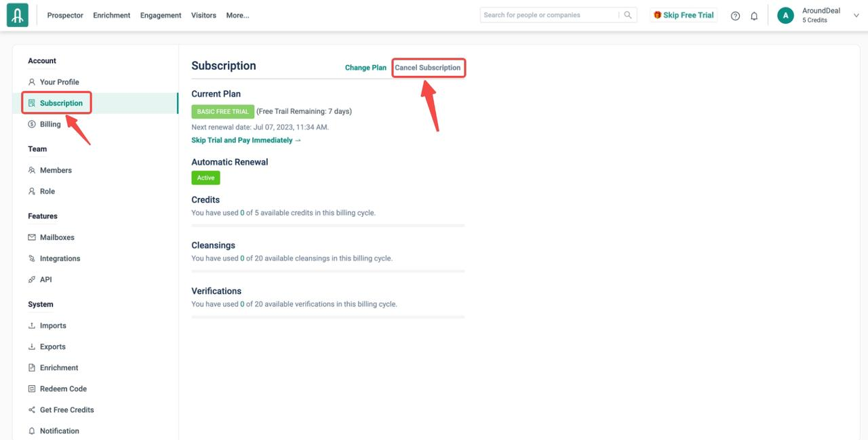Open the More... navigation menu

pyautogui.click(x=237, y=16)
